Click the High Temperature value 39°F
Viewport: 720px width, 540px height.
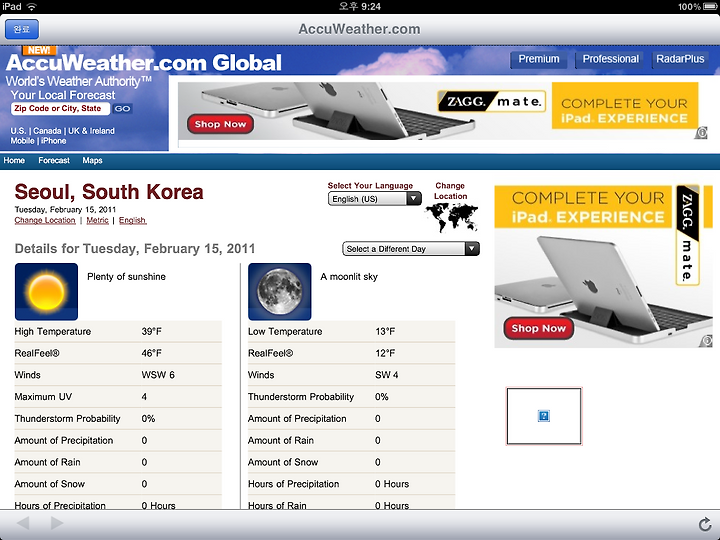tap(152, 332)
